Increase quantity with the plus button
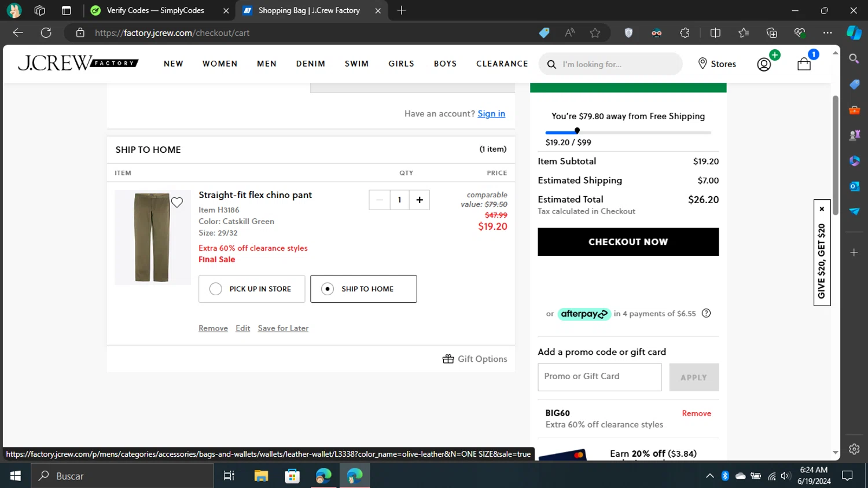 420,200
